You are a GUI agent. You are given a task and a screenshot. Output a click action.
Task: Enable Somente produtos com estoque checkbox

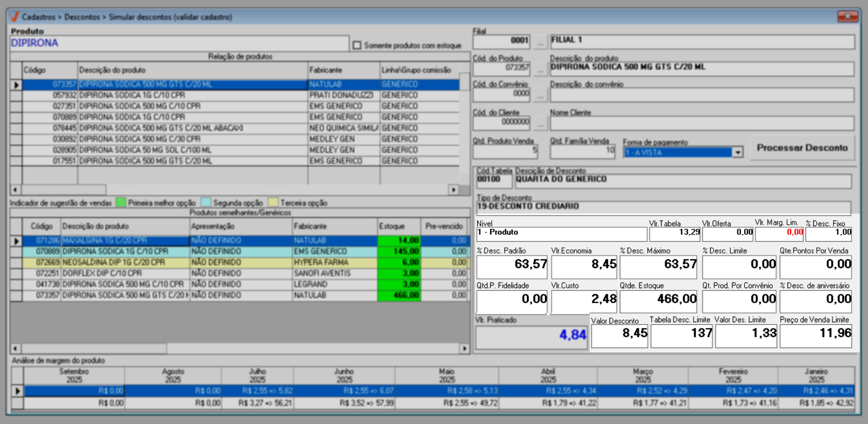pos(357,45)
